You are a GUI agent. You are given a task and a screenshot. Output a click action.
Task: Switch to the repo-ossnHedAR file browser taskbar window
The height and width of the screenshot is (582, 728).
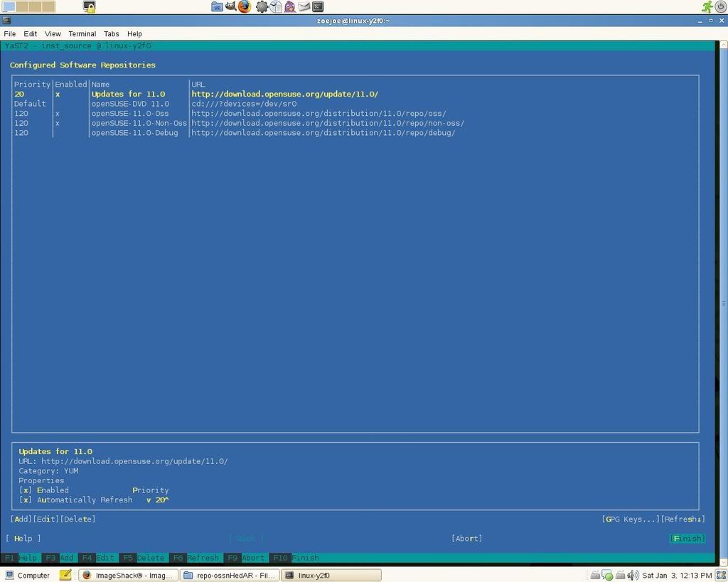pos(230,576)
